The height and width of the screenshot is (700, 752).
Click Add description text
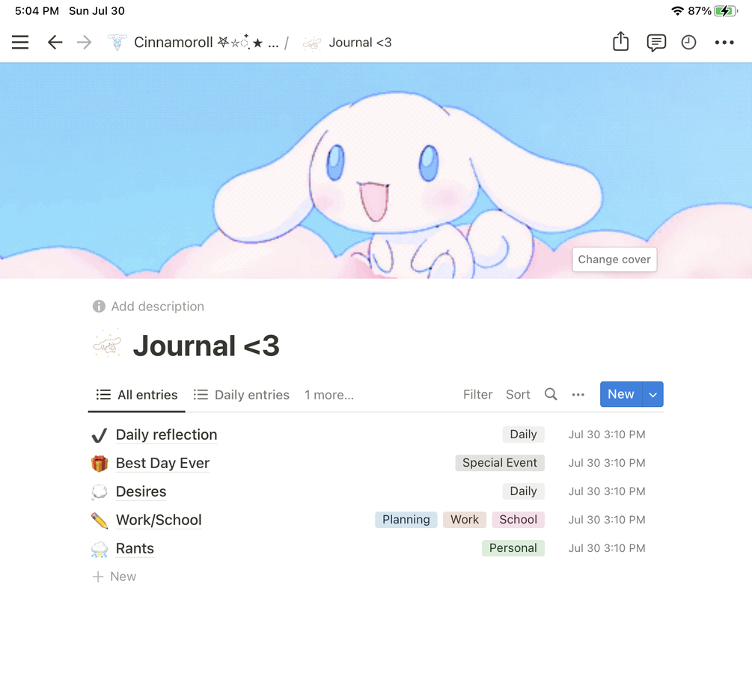pyautogui.click(x=158, y=307)
